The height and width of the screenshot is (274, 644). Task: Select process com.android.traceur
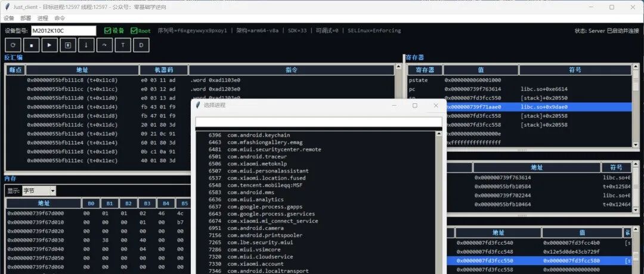coord(315,157)
